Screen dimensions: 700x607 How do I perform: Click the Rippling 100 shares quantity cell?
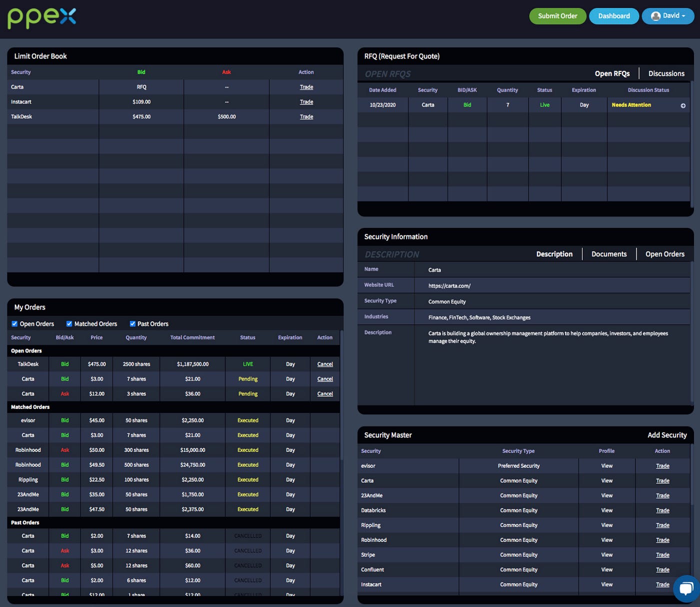[136, 479]
